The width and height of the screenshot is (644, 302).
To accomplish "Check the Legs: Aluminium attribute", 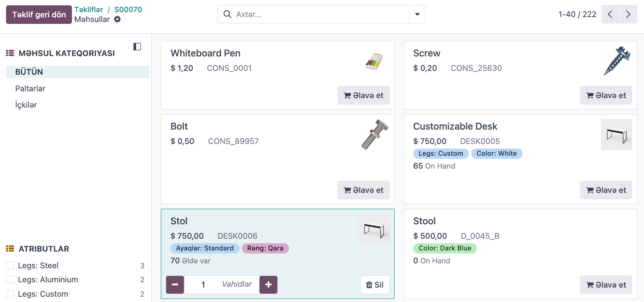I will (10, 280).
